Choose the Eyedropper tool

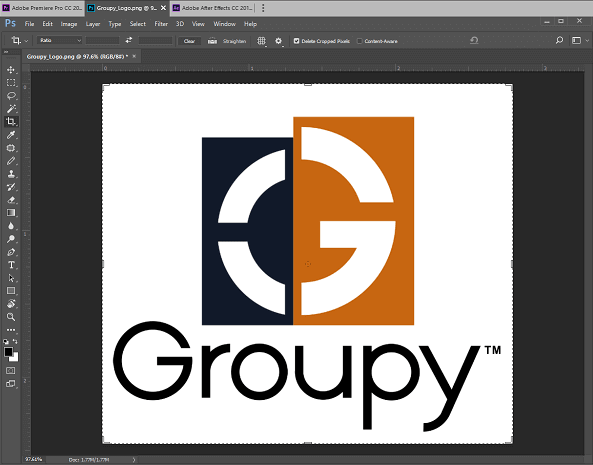click(11, 135)
